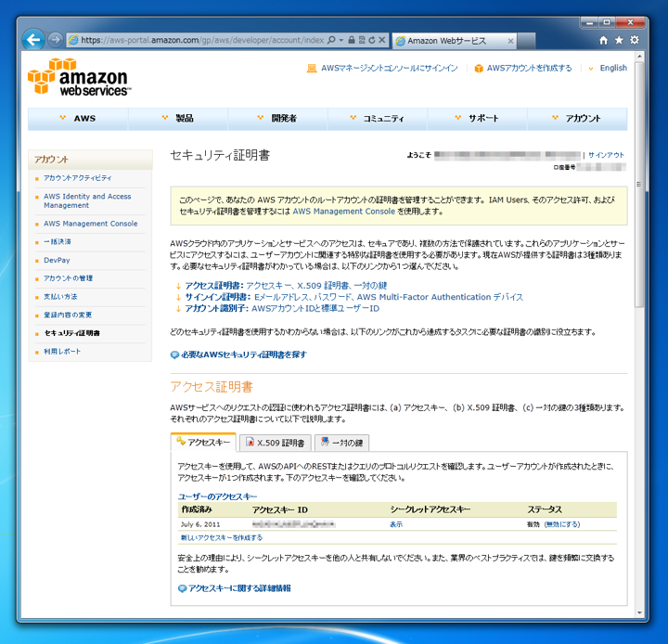
Task: Click the July 6, 2011 creation date cell
Action: (x=200, y=524)
